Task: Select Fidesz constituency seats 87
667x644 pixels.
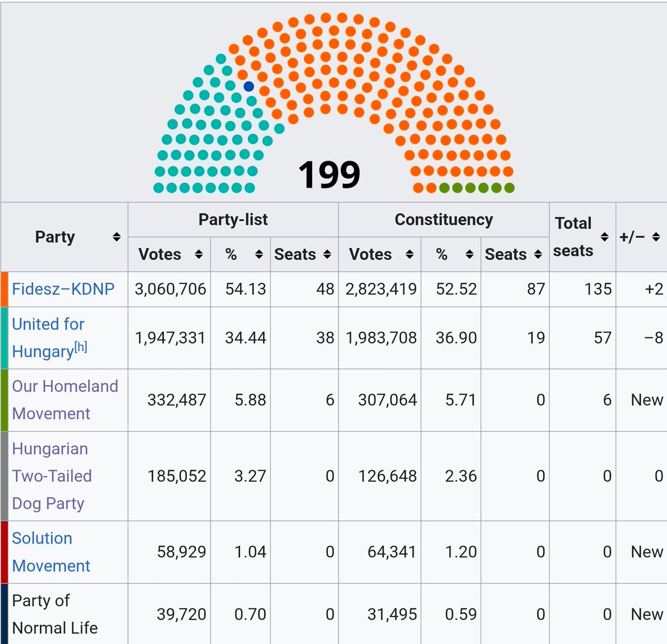Action: click(x=536, y=289)
